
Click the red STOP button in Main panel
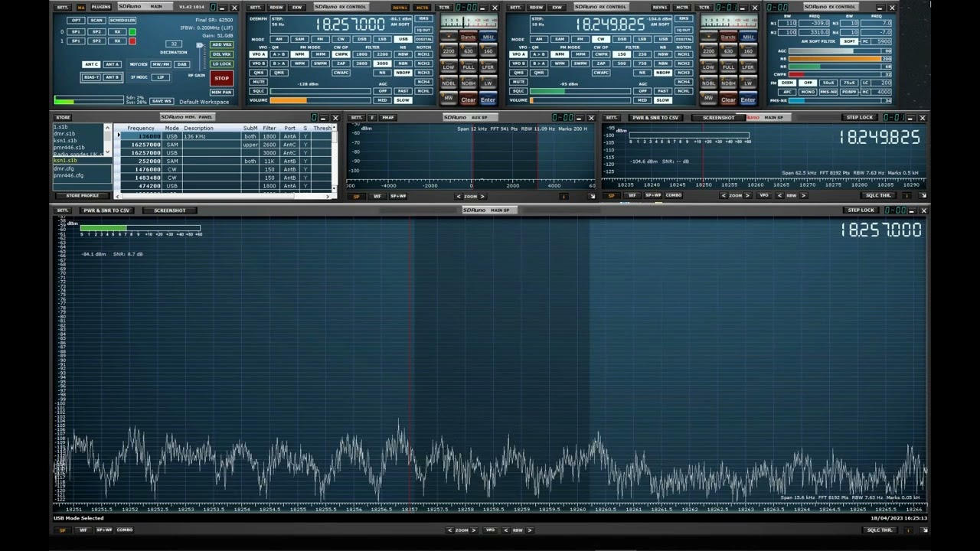click(221, 78)
